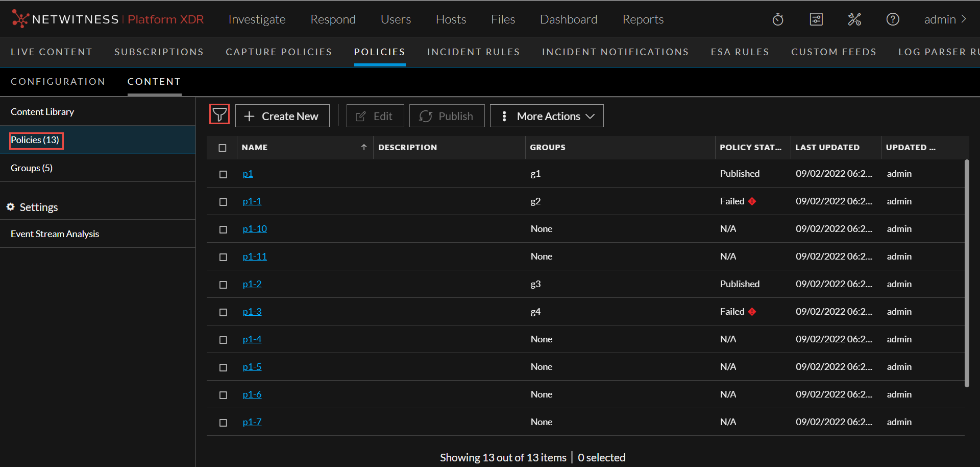
Task: Click the help question mark icon
Action: (x=893, y=19)
